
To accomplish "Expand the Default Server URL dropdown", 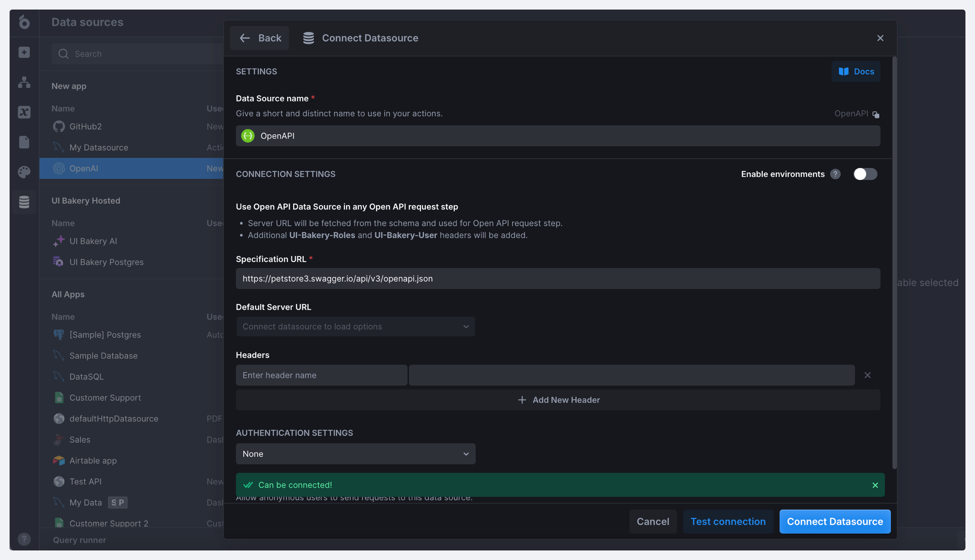I will pyautogui.click(x=355, y=327).
